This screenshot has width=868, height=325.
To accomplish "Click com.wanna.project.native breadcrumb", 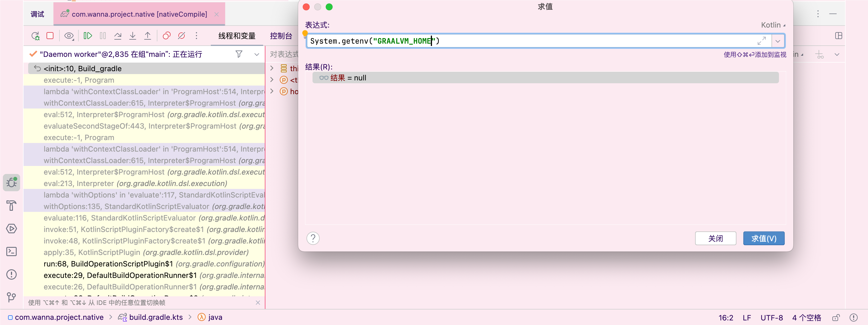I will point(56,317).
